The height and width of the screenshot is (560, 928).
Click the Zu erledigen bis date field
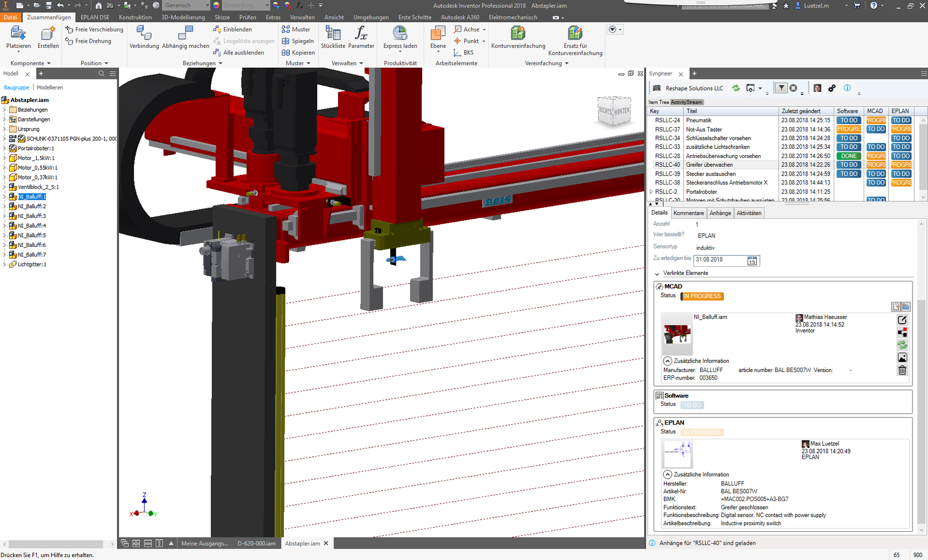pyautogui.click(x=719, y=260)
